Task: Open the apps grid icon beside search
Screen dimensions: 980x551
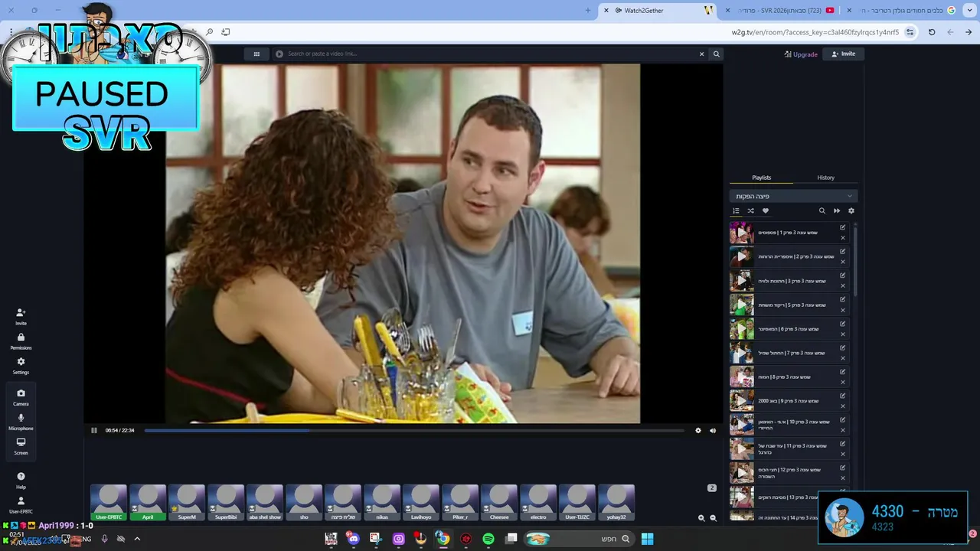Action: coord(256,54)
